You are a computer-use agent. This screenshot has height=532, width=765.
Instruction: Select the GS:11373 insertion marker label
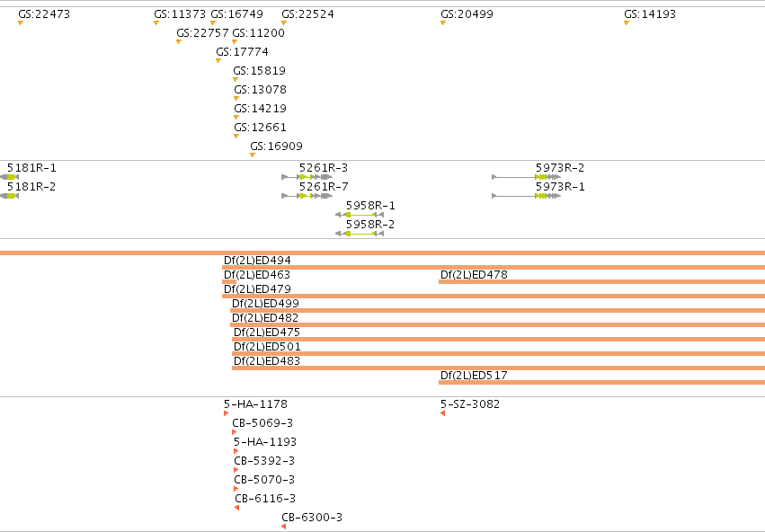click(x=180, y=14)
